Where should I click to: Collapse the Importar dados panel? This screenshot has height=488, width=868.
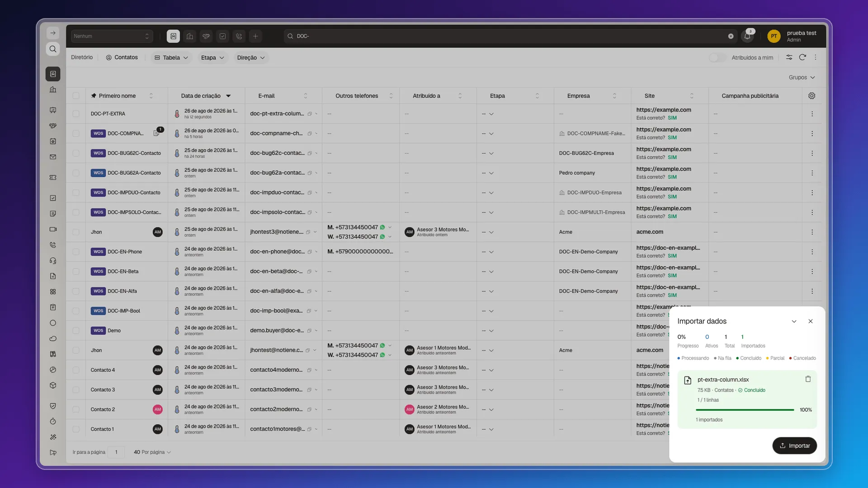794,321
